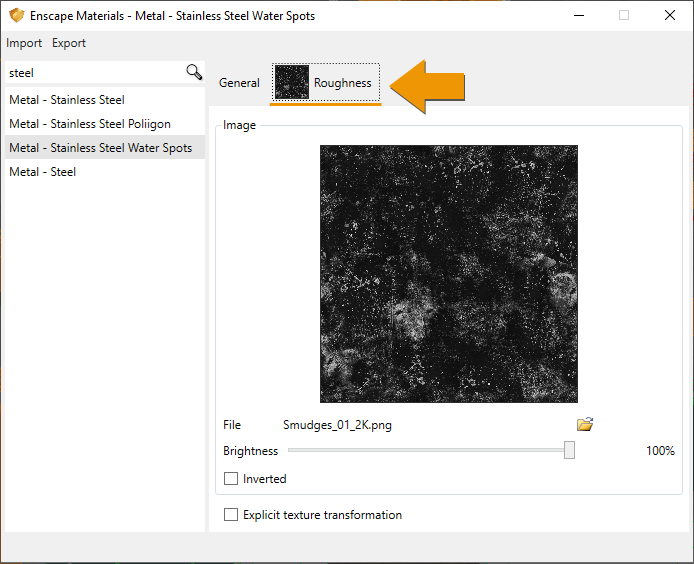Click the Smudges_01_2K.png file name
Image resolution: width=694 pixels, height=564 pixels.
[337, 425]
